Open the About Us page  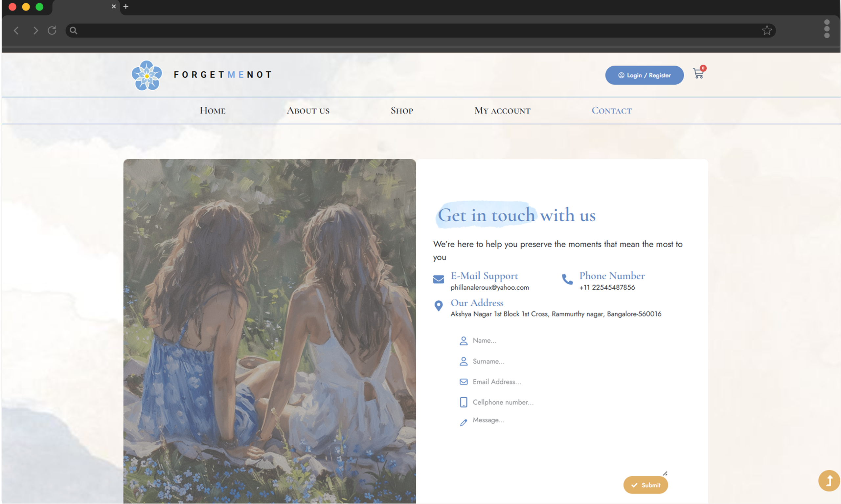point(308,110)
